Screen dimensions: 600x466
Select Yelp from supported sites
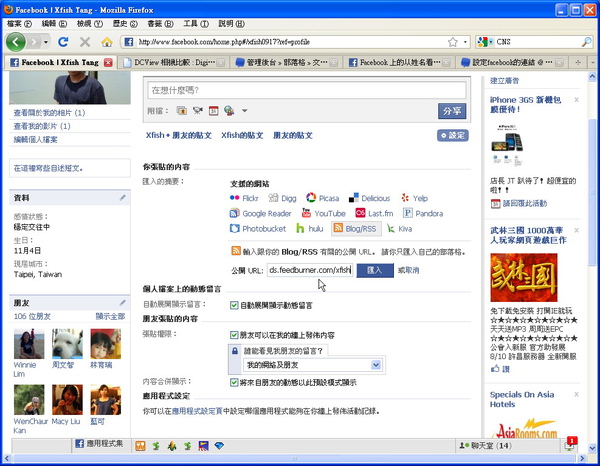coord(414,198)
